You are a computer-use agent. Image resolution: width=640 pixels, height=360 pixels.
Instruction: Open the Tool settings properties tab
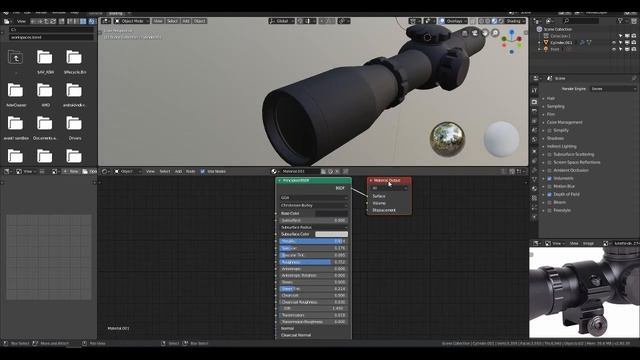point(534,91)
